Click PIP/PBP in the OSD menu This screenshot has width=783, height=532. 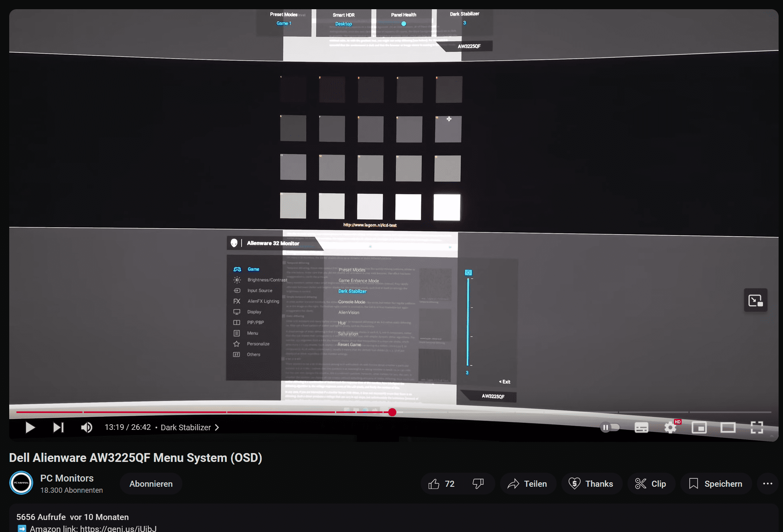[255, 322]
